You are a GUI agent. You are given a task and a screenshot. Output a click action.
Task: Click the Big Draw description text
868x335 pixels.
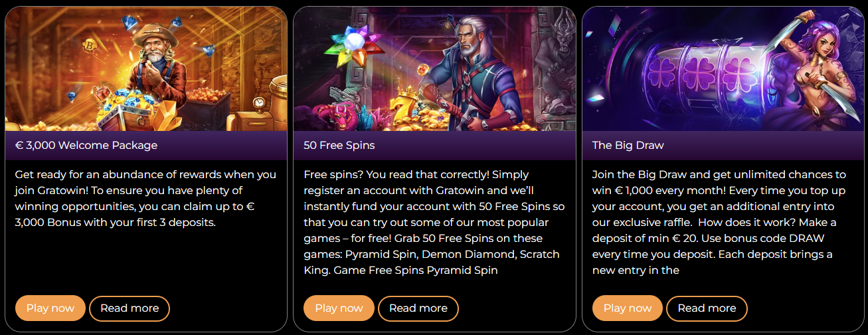(719, 222)
